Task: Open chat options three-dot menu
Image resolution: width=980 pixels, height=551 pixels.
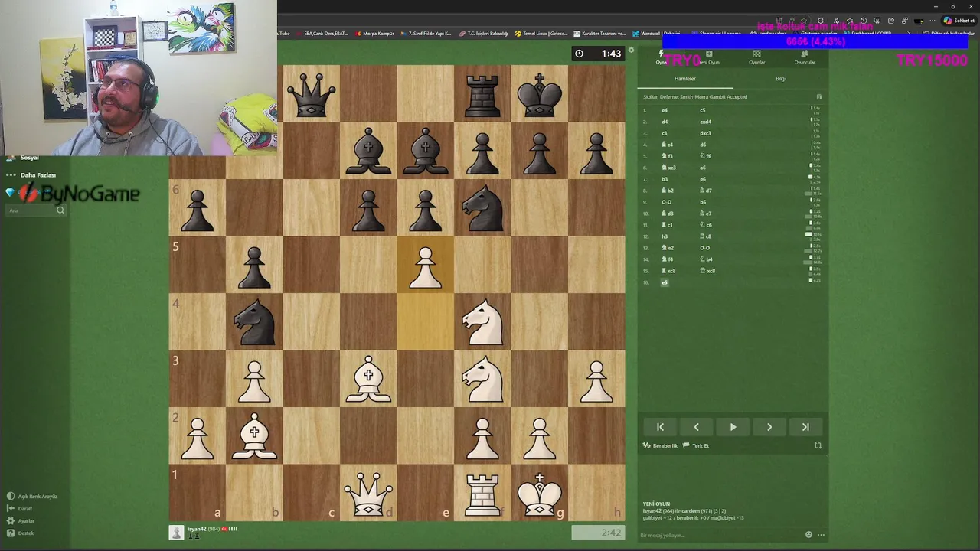Action: click(821, 535)
